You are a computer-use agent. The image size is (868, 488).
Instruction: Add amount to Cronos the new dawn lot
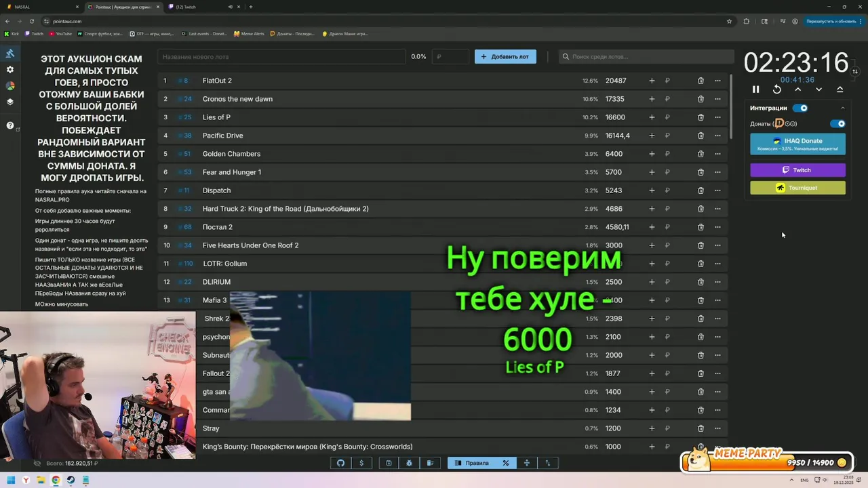point(652,99)
